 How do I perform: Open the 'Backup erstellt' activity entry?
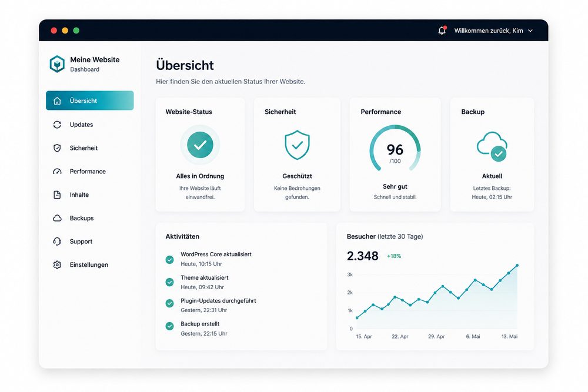200,324
